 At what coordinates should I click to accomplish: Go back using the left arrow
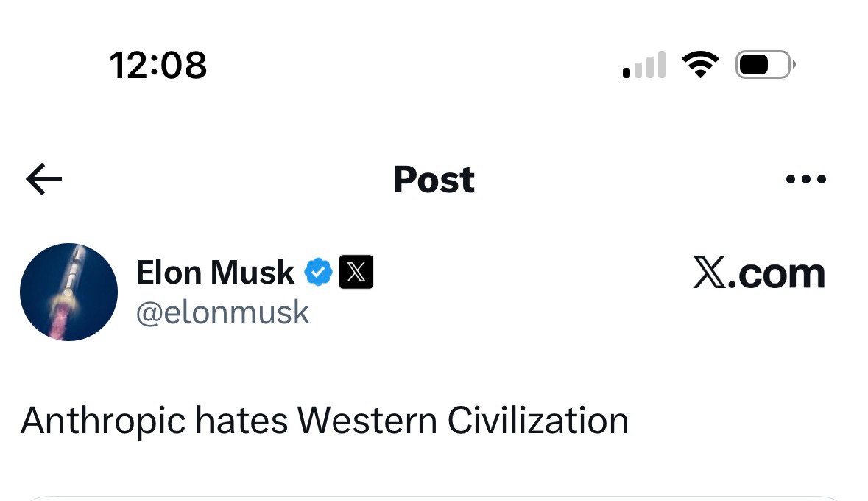point(44,180)
